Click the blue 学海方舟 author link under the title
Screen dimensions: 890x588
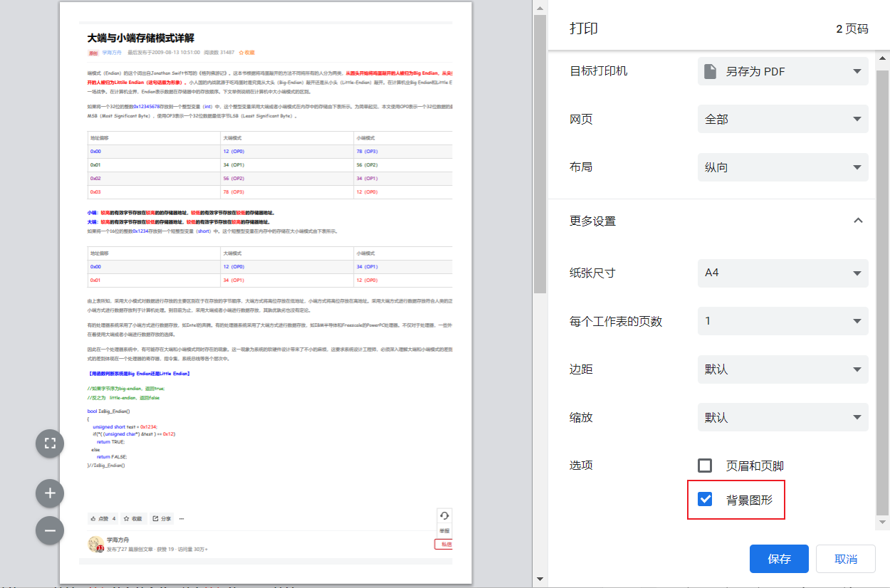[112, 53]
